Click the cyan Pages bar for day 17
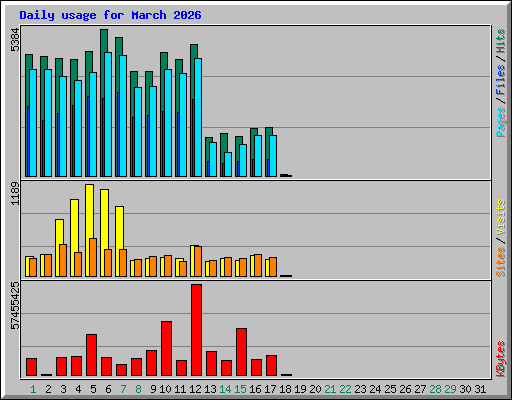512x400 pixels. (x=273, y=156)
